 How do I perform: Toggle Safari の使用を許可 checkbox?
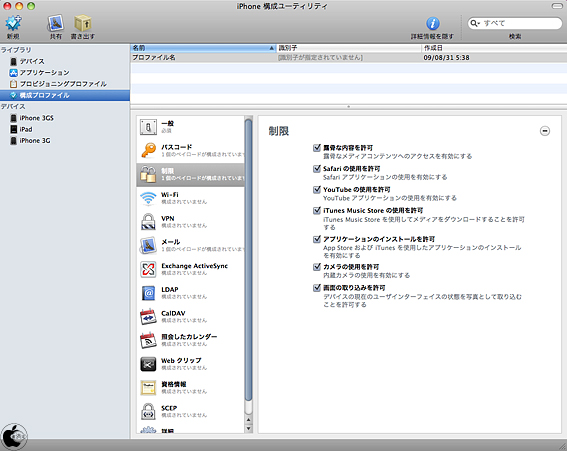(317, 169)
